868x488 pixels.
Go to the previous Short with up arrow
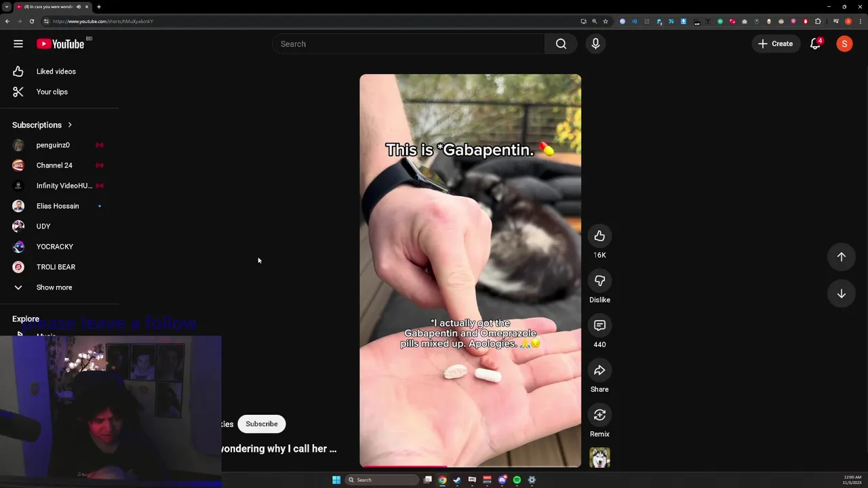(x=841, y=257)
